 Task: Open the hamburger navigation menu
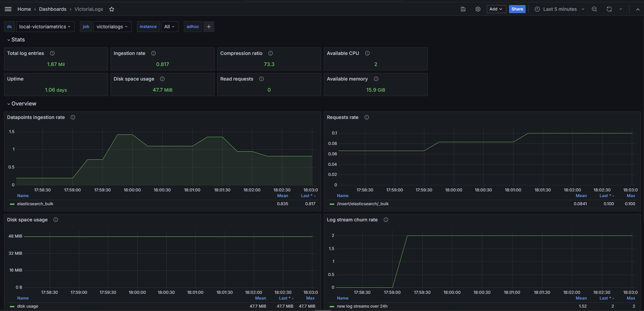point(8,9)
